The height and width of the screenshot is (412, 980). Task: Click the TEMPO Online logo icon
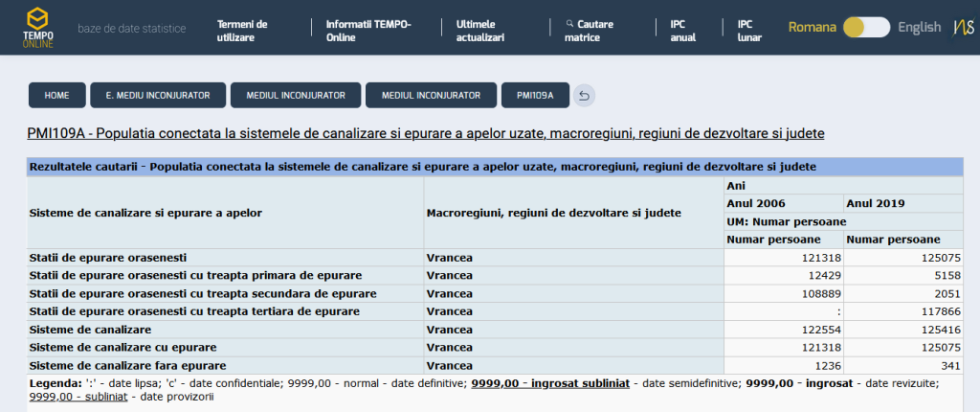click(38, 28)
